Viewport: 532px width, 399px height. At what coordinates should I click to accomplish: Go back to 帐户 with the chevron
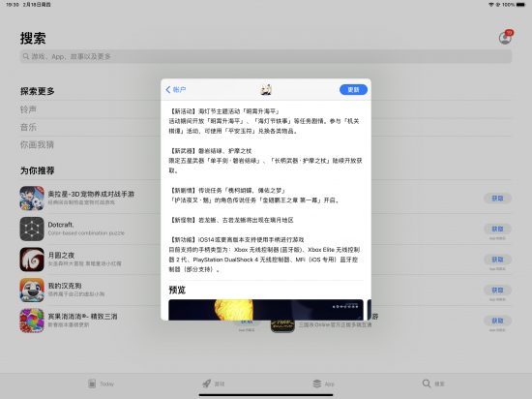click(x=175, y=90)
